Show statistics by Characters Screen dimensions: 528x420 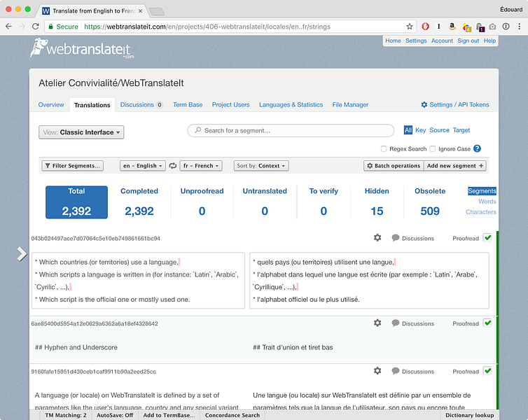pos(481,211)
